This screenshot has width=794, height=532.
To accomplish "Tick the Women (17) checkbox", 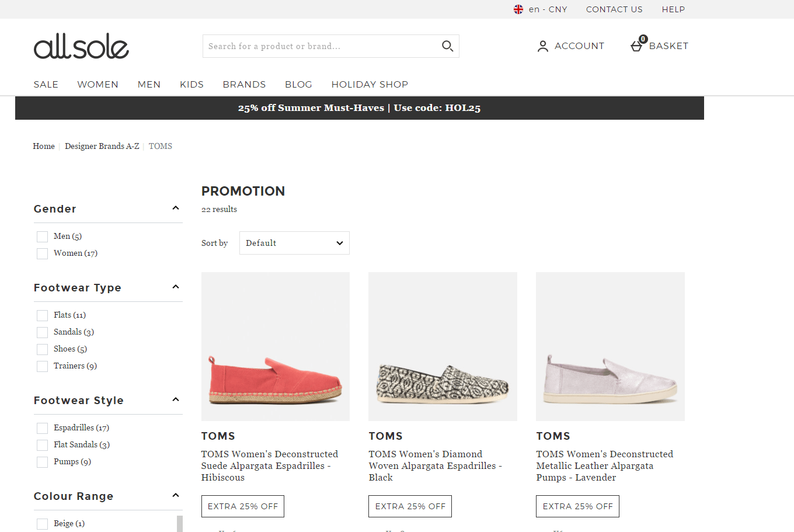I will [42, 253].
